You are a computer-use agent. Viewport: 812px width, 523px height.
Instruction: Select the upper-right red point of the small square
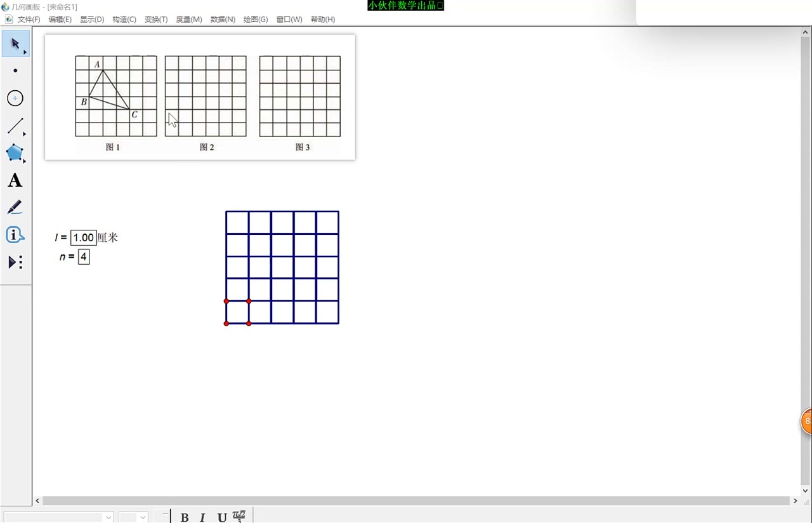click(249, 301)
